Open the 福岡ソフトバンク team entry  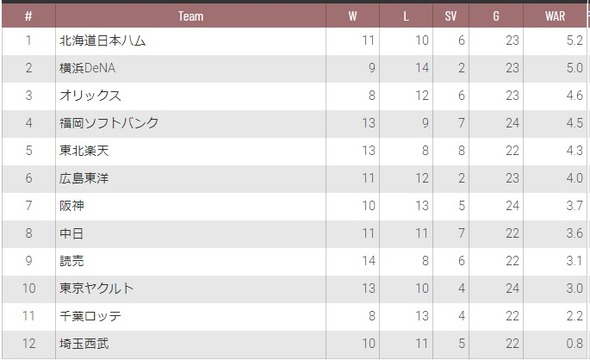109,123
